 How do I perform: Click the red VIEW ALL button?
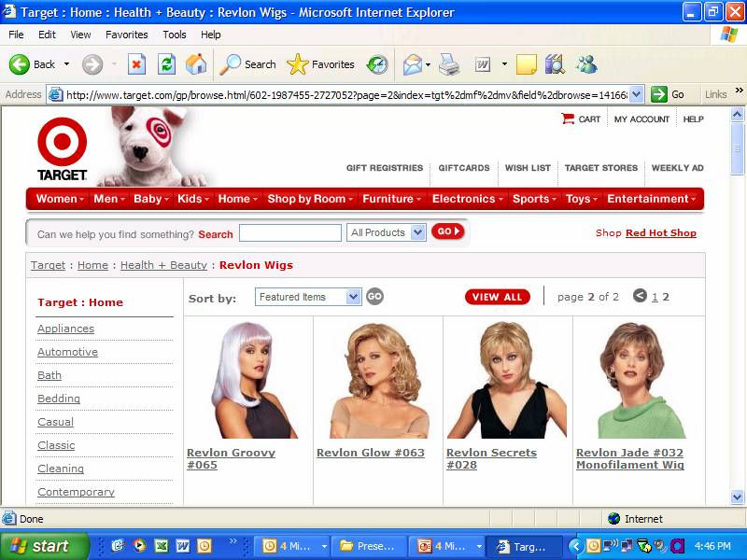coord(498,297)
